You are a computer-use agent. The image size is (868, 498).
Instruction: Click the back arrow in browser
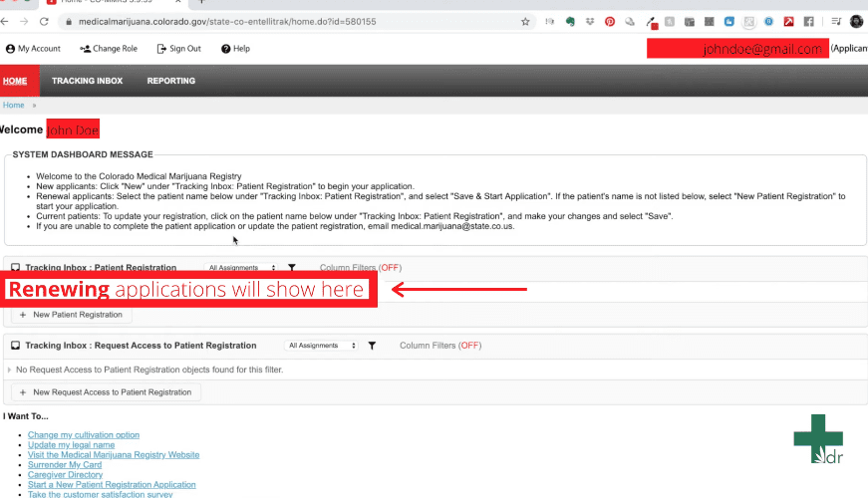click(5, 22)
